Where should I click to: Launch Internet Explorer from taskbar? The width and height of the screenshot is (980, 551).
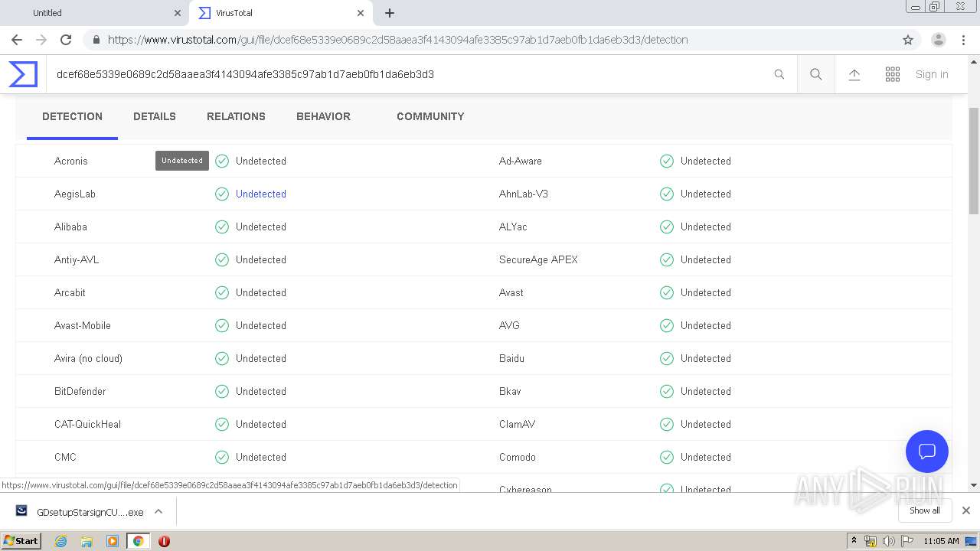click(60, 541)
